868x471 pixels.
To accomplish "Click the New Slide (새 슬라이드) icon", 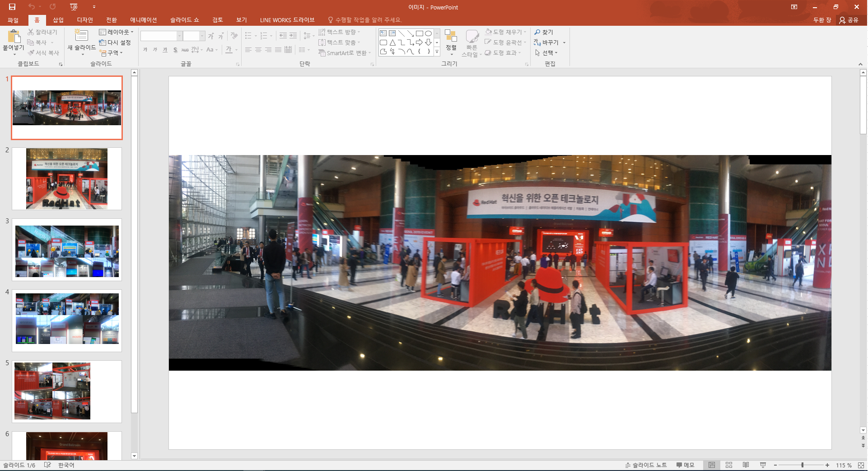I will click(81, 35).
